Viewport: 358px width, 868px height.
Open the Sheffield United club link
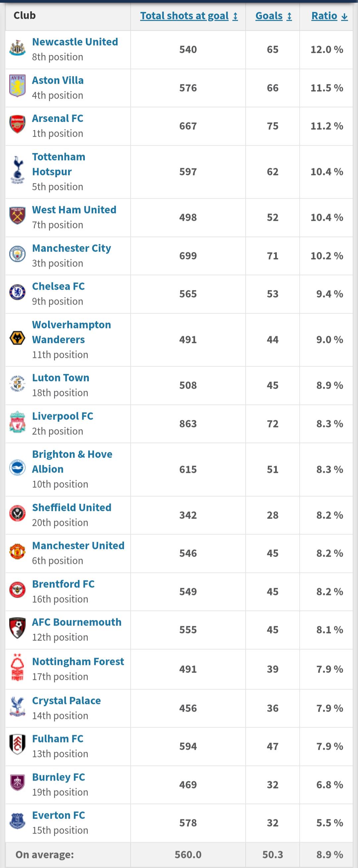[72, 507]
